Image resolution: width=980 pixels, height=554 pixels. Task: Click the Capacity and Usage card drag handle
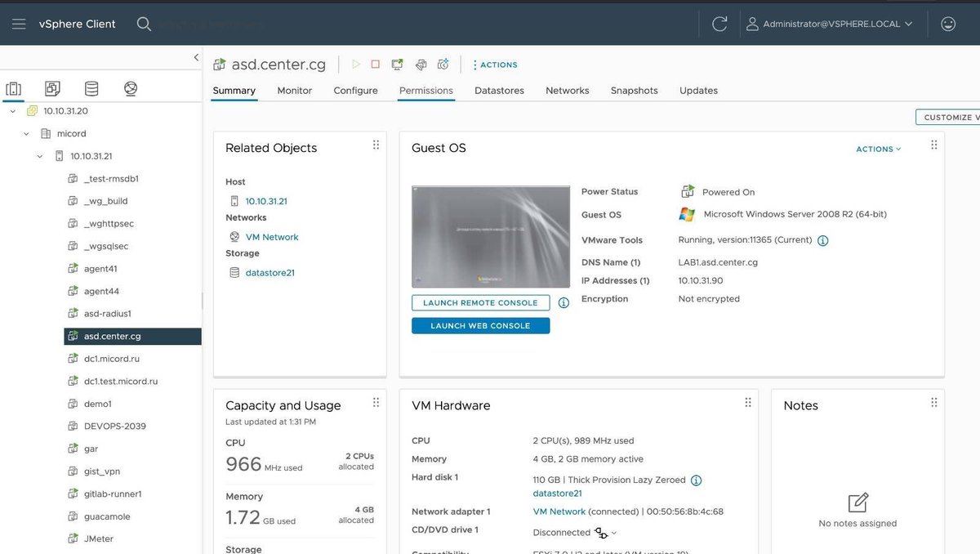click(376, 402)
